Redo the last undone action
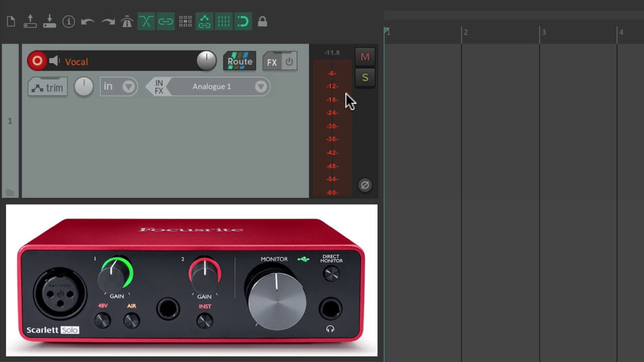Screen dimensions: 644x362 pos(108,22)
